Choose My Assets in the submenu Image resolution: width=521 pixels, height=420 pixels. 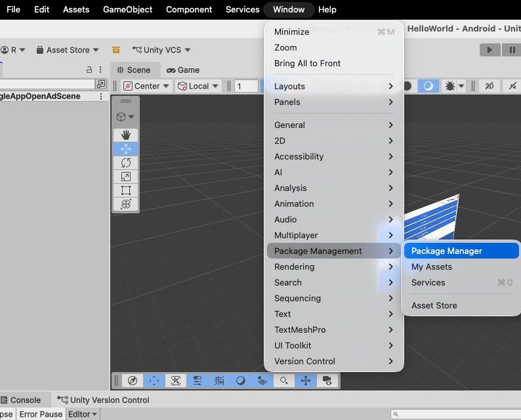pyautogui.click(x=461, y=267)
